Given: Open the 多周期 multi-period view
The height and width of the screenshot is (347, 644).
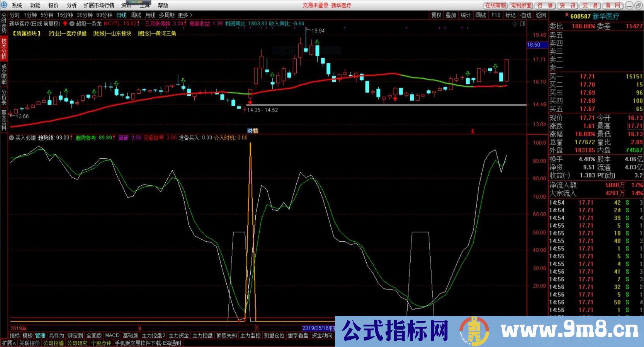Looking at the screenshot, I should [x=167, y=15].
